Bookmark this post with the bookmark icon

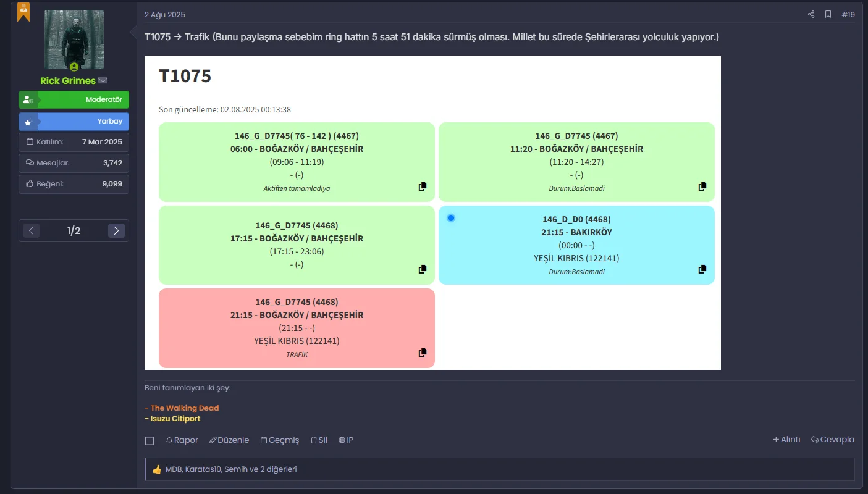pos(828,14)
